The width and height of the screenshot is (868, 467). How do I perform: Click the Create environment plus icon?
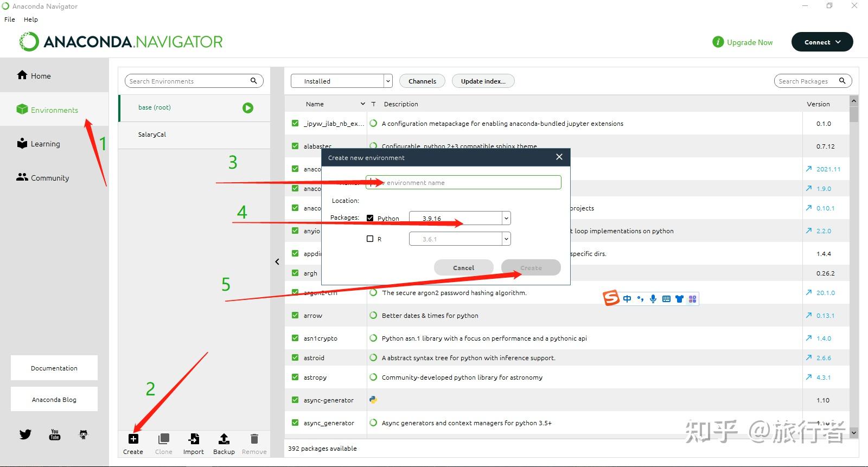pyautogui.click(x=133, y=438)
